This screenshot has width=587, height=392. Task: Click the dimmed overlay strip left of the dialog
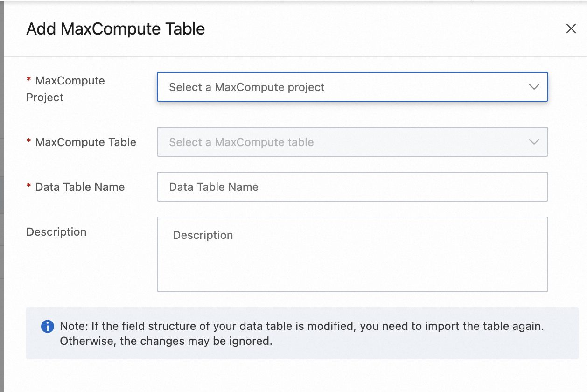coord(1,196)
